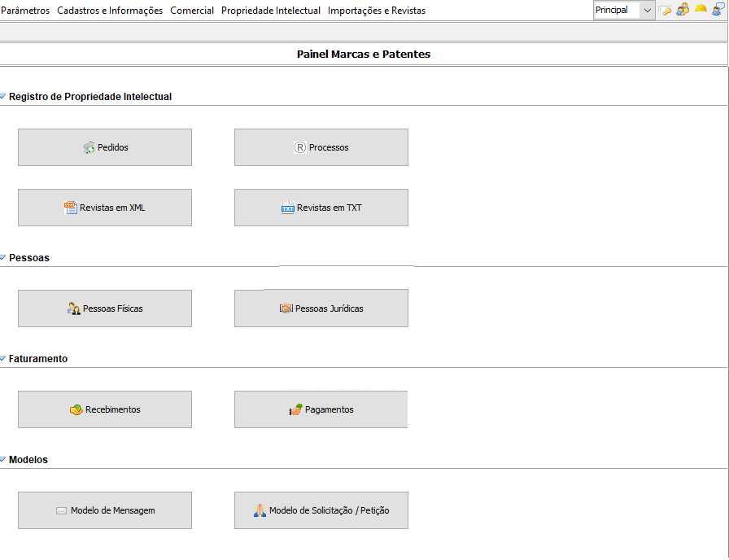
Task: Open the Pedidos button
Action: [x=105, y=147]
